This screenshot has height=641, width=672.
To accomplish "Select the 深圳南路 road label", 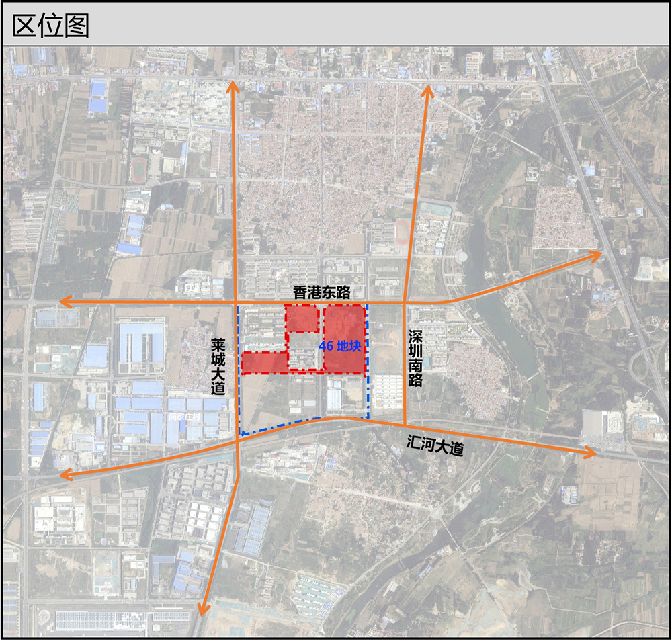I will [x=415, y=357].
